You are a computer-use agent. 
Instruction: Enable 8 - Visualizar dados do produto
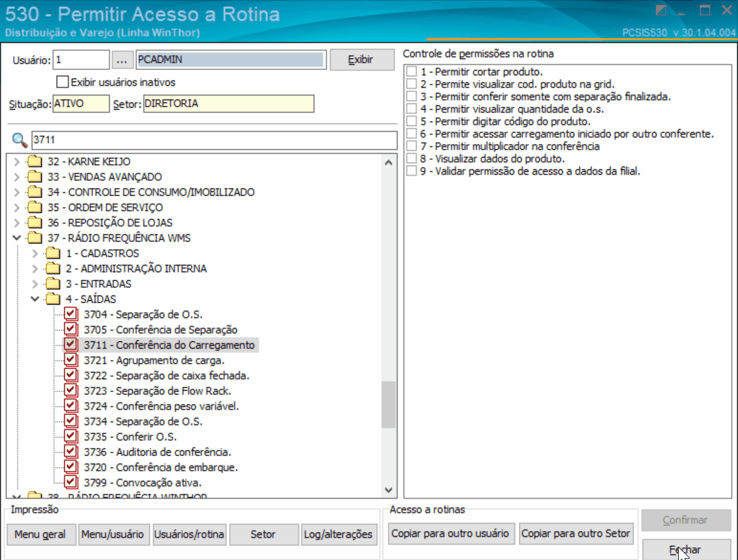(x=412, y=159)
